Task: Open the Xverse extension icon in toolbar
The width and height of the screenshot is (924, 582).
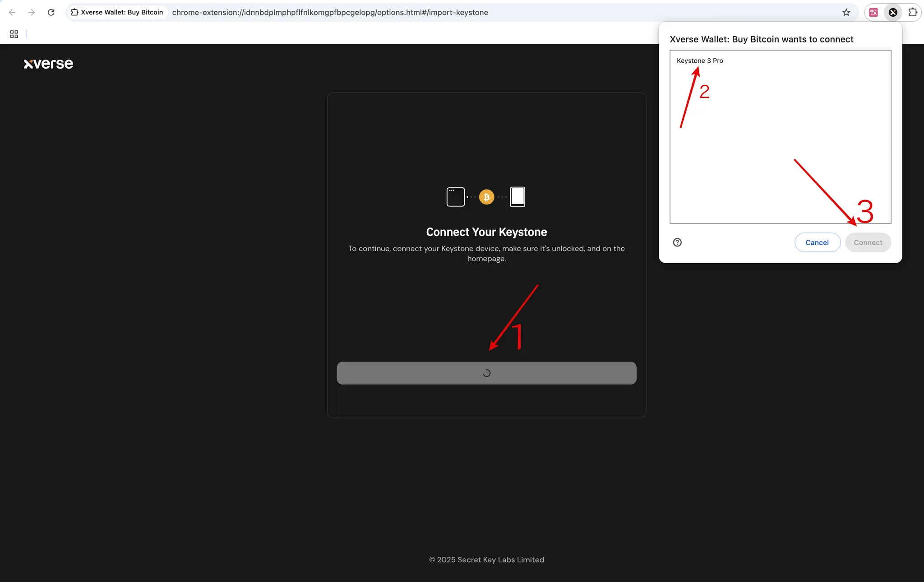Action: (893, 12)
